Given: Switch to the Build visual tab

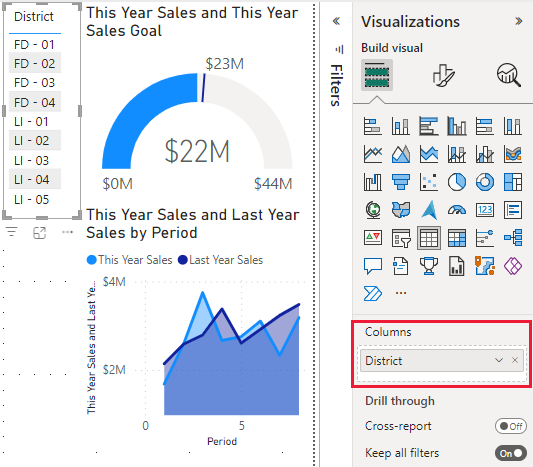Looking at the screenshot, I should click(x=377, y=75).
